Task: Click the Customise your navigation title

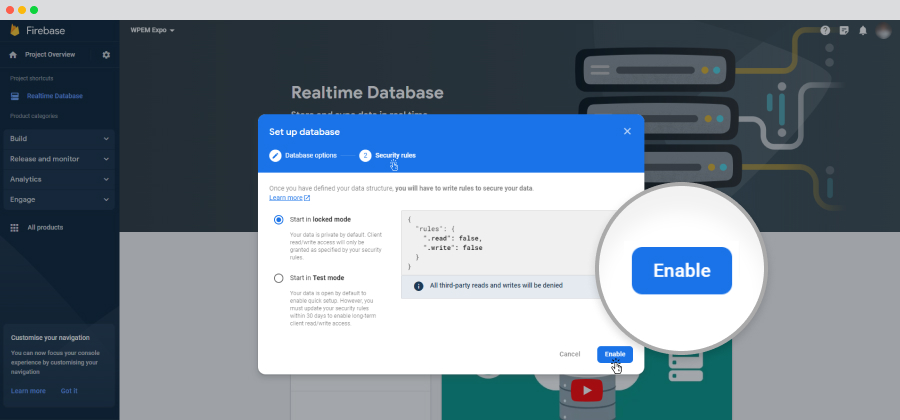Action: 50,338
